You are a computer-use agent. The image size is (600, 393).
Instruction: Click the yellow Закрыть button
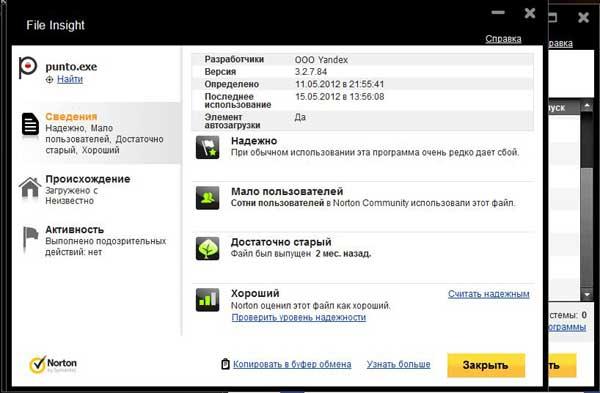click(486, 365)
